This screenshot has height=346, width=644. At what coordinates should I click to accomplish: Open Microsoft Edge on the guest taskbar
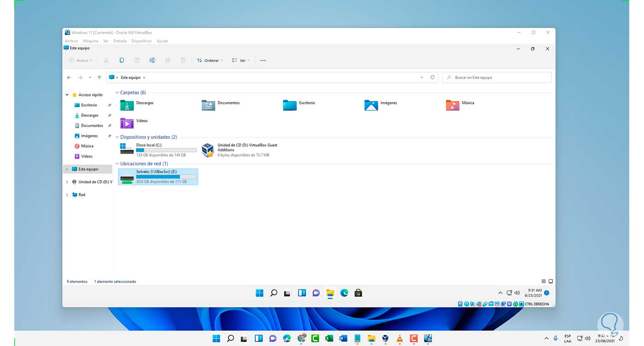click(x=344, y=293)
